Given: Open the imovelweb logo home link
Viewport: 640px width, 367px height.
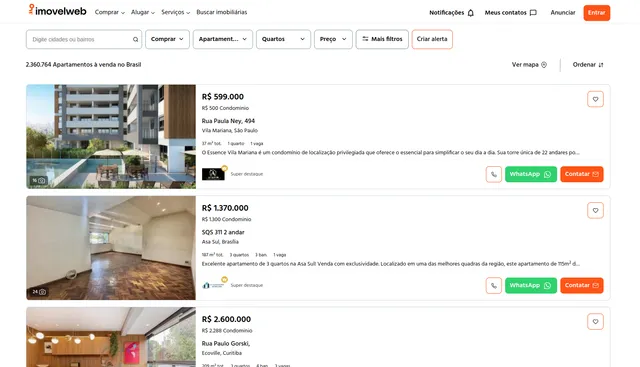Looking at the screenshot, I should pyautogui.click(x=57, y=10).
